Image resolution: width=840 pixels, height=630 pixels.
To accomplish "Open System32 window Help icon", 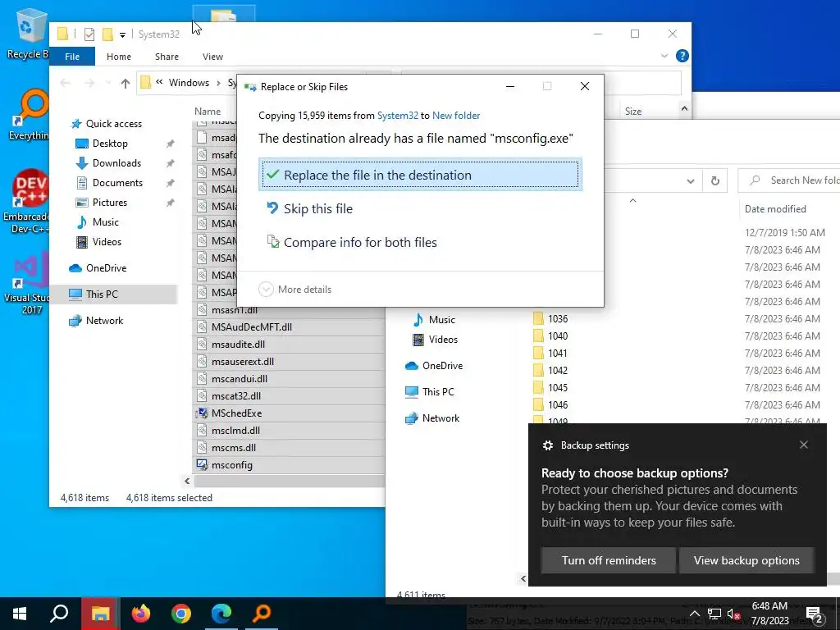I will 682,56.
